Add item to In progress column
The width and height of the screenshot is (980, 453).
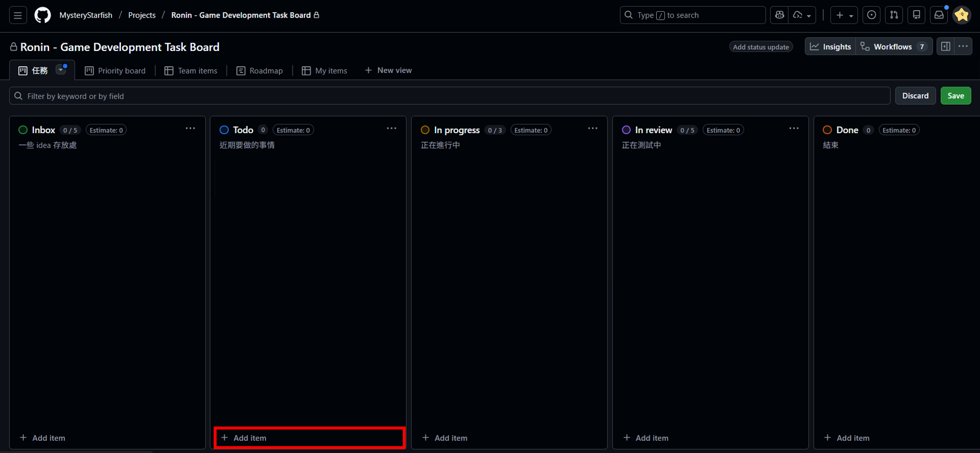pos(445,438)
